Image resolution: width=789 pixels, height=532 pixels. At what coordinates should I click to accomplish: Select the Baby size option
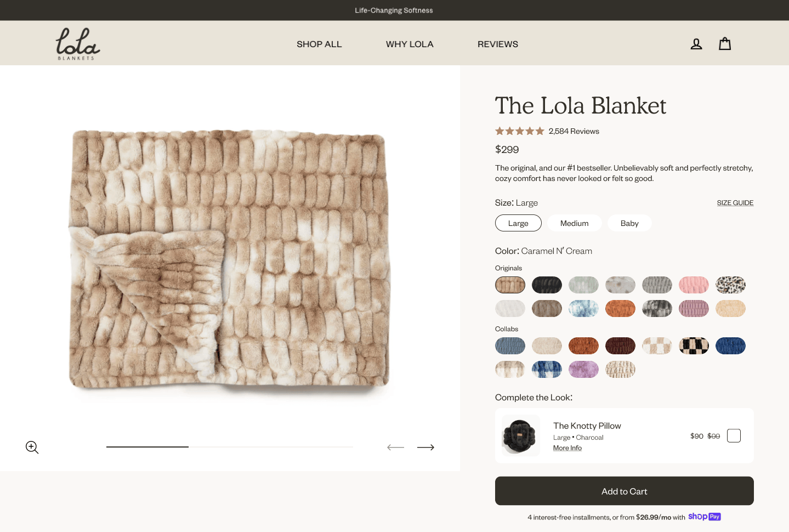pos(629,223)
